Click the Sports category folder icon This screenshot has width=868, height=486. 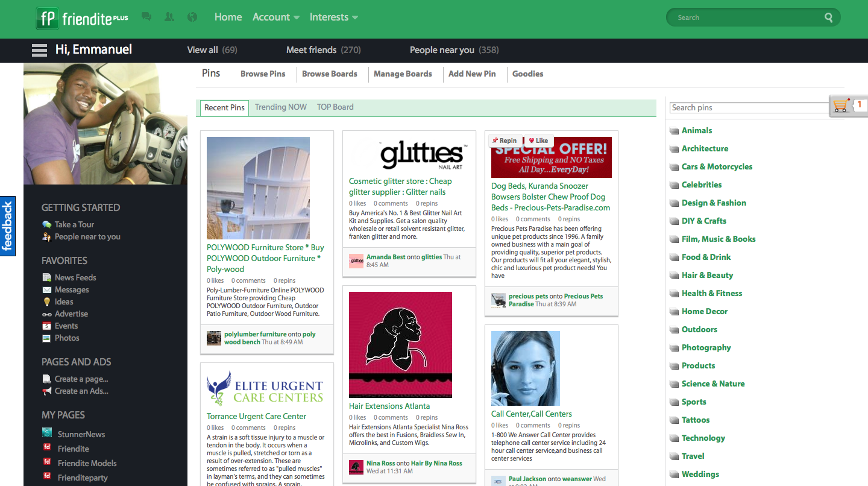tap(675, 402)
